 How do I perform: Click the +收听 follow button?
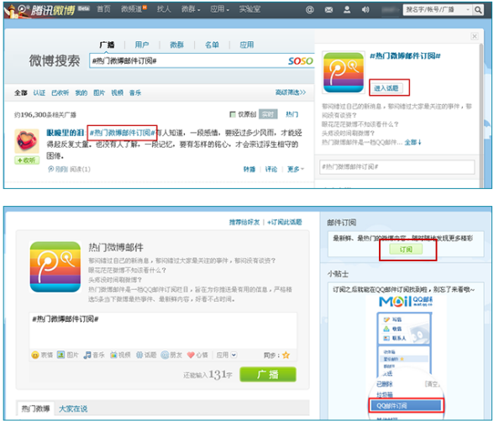pyautogui.click(x=28, y=162)
